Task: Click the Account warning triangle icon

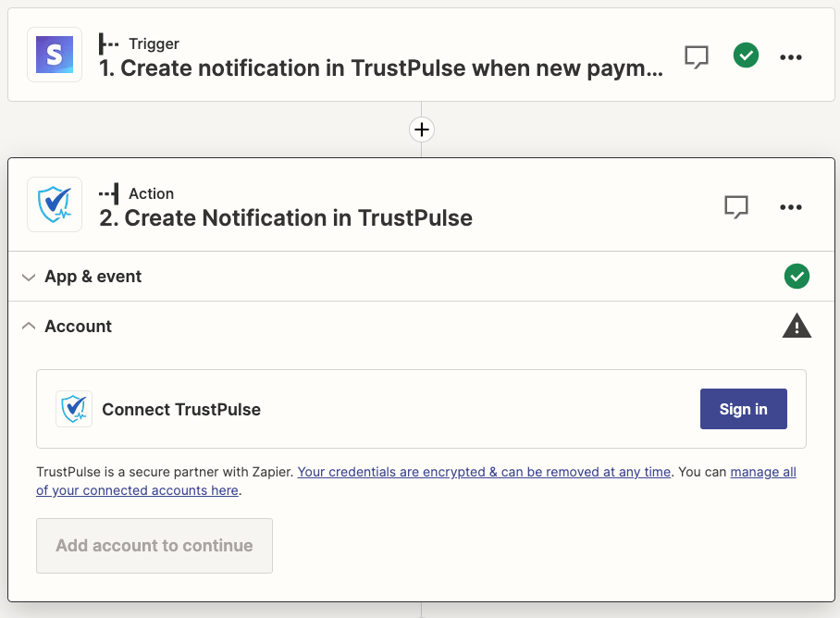Action: [796, 326]
